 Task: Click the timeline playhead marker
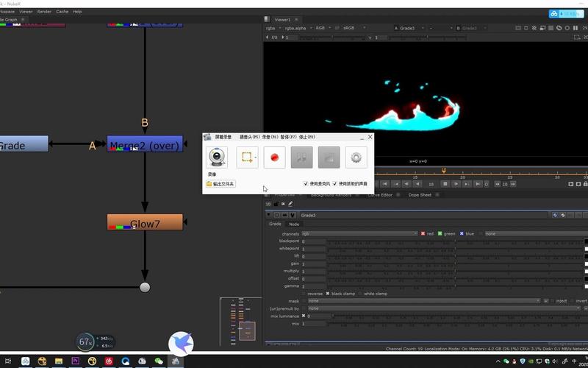coord(444,171)
